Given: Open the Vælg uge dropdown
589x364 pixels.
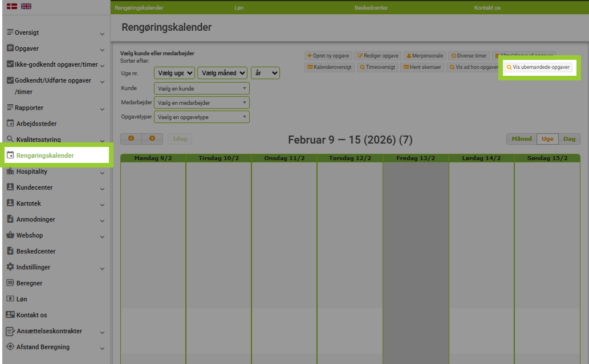Looking at the screenshot, I should pos(174,73).
